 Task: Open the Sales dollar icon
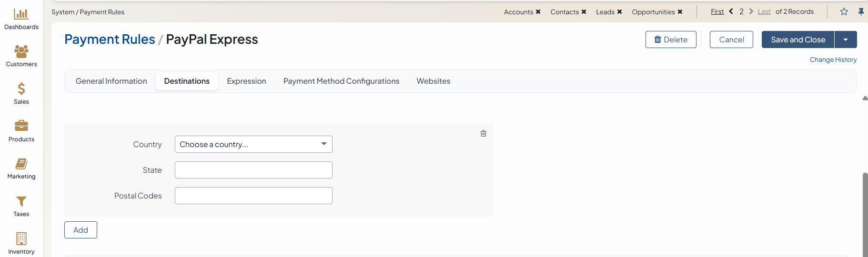(x=21, y=89)
